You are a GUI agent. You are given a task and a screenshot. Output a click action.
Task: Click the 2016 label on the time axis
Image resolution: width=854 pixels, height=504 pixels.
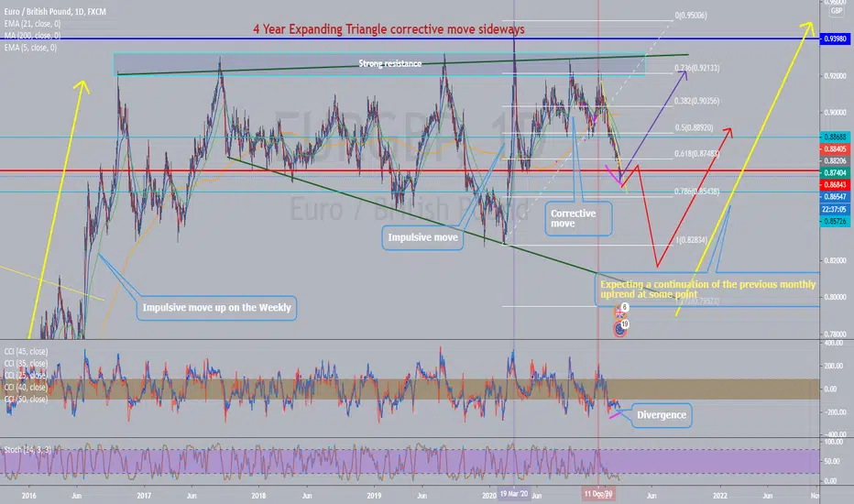(x=29, y=496)
